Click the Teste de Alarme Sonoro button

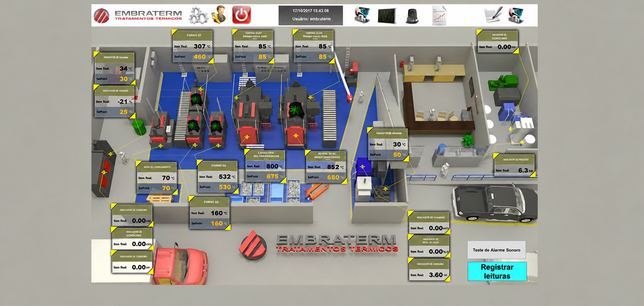[x=496, y=250]
